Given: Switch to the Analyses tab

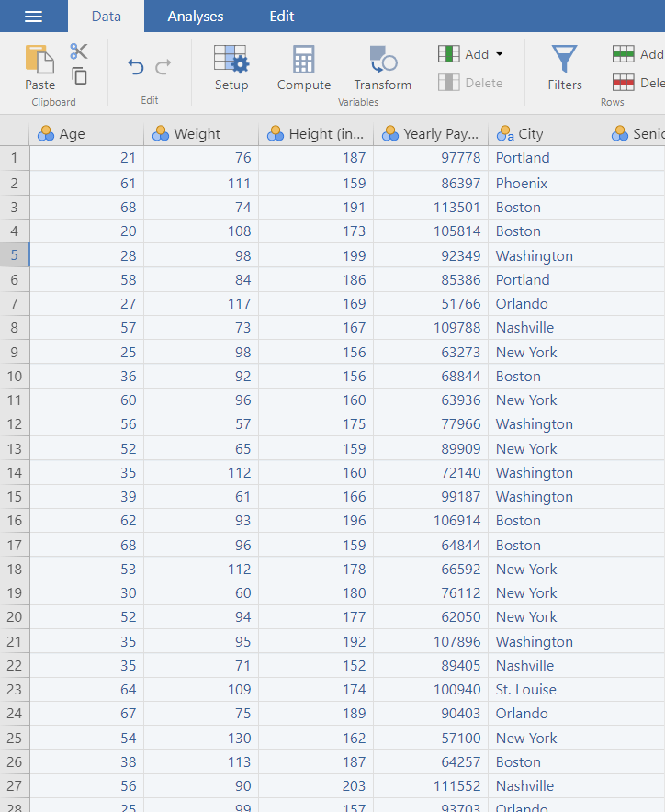Looking at the screenshot, I should point(196,16).
